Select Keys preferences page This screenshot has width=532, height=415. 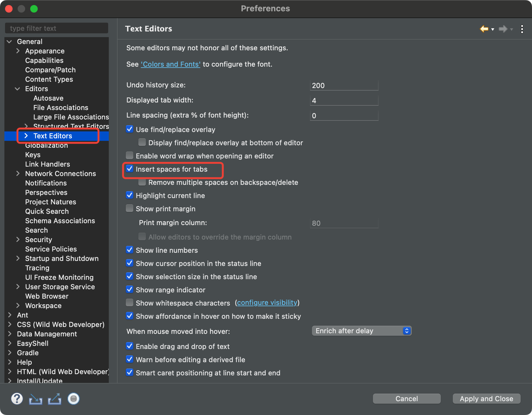(33, 155)
